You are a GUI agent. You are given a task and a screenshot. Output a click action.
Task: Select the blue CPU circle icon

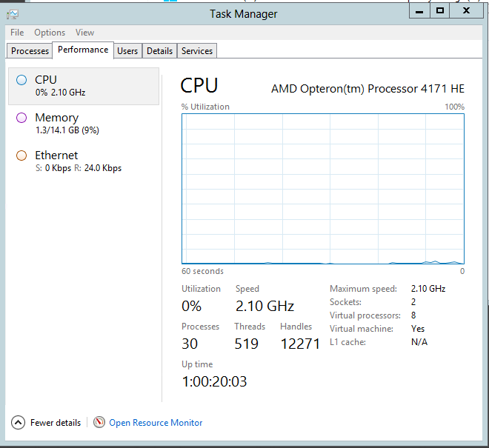tap(21, 80)
